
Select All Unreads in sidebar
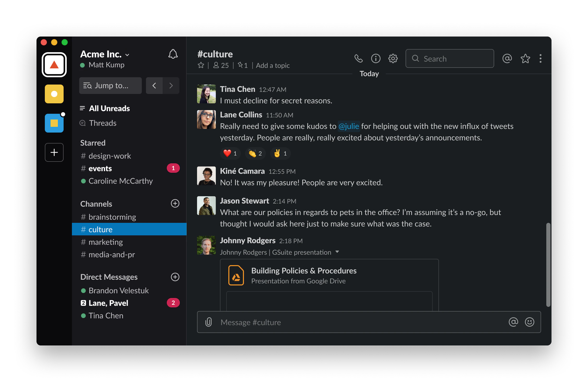[x=109, y=108]
